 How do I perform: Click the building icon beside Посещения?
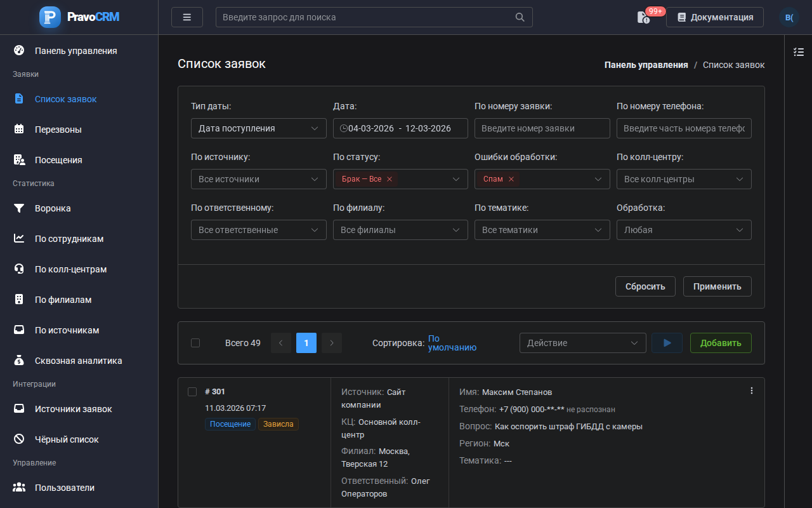[19, 160]
